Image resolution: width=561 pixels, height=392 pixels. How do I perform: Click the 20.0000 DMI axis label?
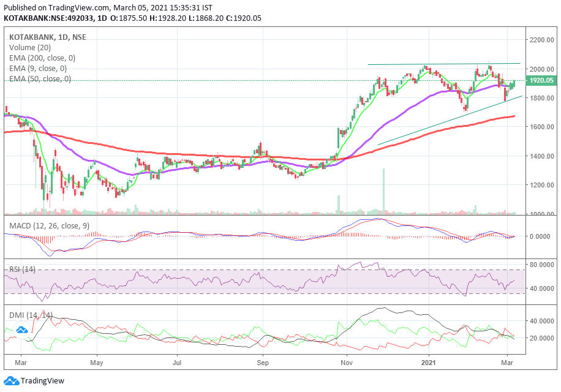[542, 338]
